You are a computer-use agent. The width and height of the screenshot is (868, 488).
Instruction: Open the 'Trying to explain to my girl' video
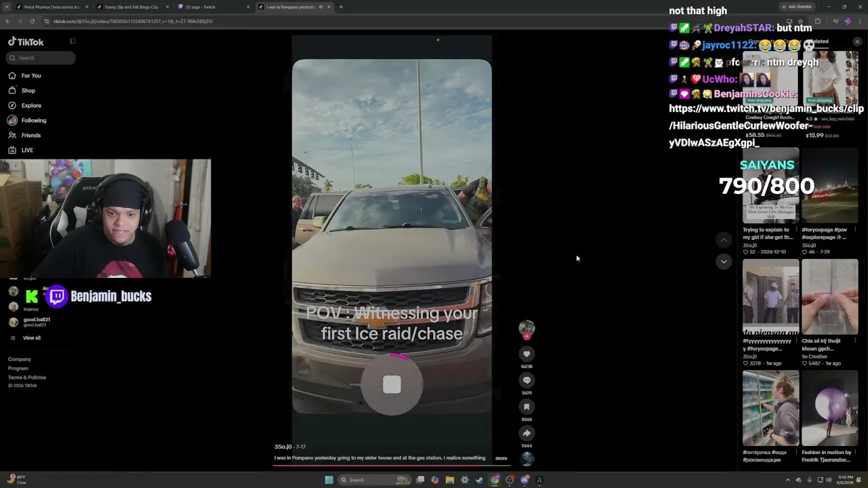pyautogui.click(x=770, y=186)
